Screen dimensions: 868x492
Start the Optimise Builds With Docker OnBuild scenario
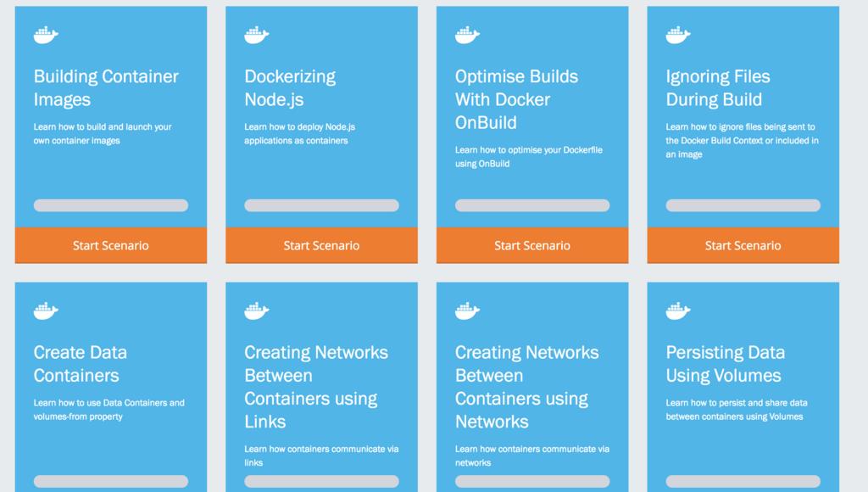[532, 245]
